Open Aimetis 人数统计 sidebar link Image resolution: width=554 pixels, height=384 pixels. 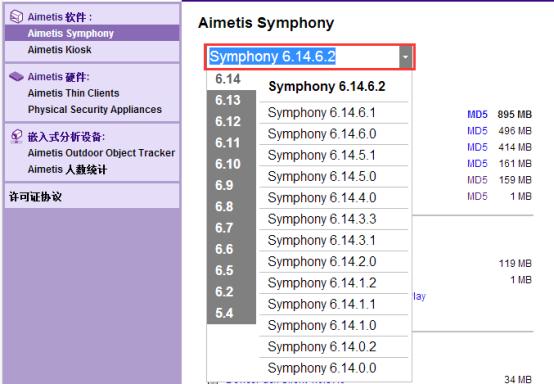point(67,170)
